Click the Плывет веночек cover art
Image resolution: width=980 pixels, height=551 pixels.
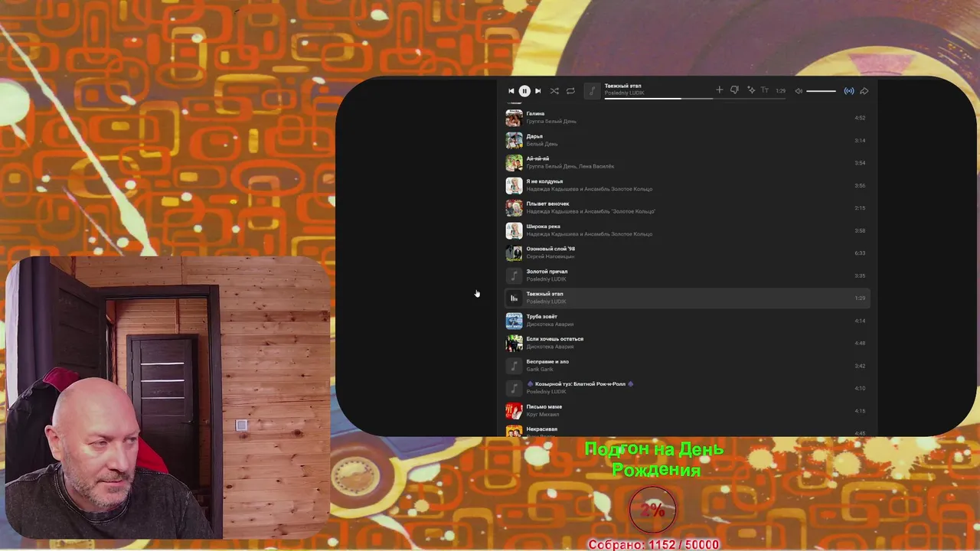point(514,208)
